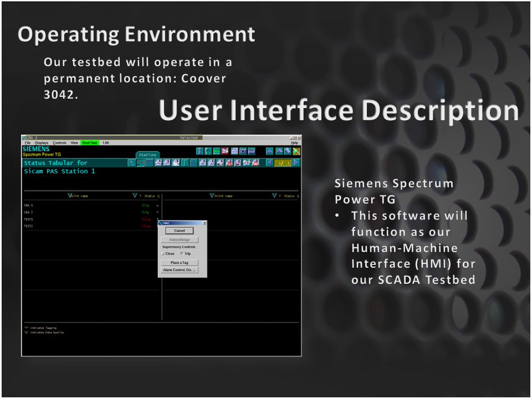Click the green bar icon in upper toolbar
The image size is (532, 399).
point(217,151)
